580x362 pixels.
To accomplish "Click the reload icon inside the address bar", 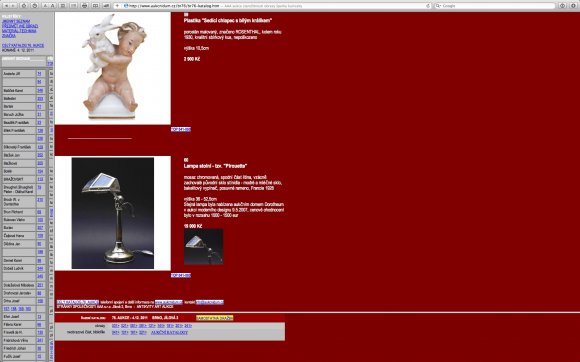I will pos(428,6).
